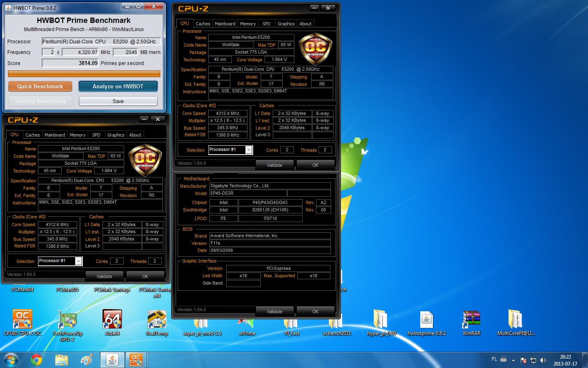Image resolution: width=588 pixels, height=368 pixels.
Task: Click Validate in the CPU-Z window under HWBOT Prime
Action: click(x=104, y=276)
